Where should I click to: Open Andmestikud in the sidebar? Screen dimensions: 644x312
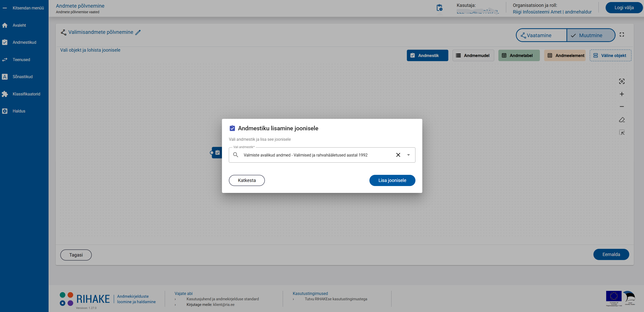click(24, 42)
